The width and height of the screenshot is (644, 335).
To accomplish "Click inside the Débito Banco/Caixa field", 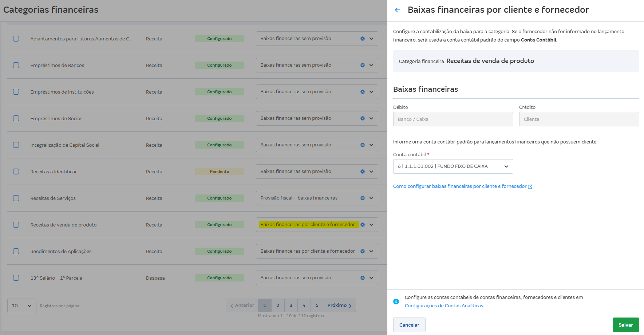I will pos(453,119).
